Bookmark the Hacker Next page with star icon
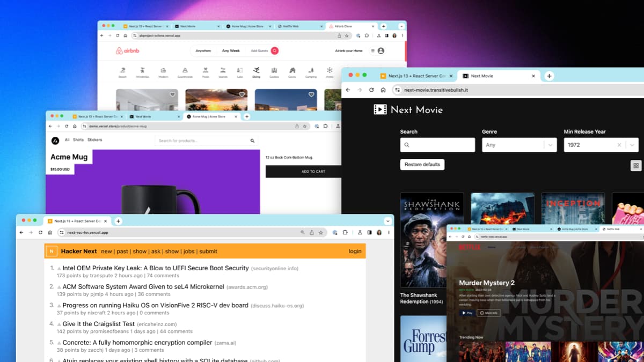Image resolution: width=644 pixels, height=362 pixels. coord(321,233)
